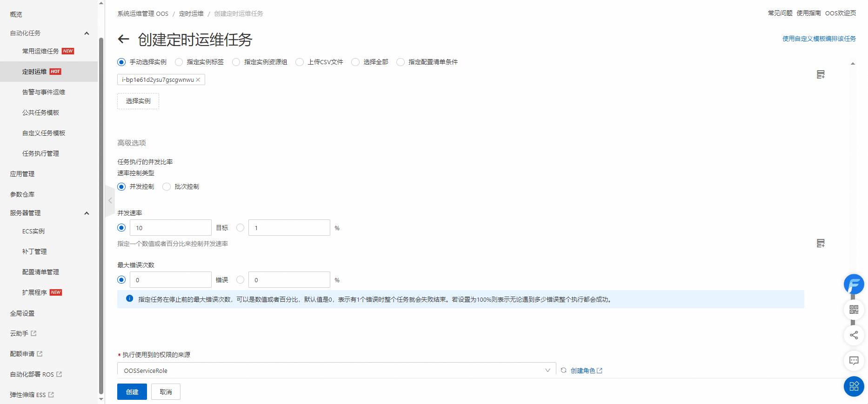868x404 pixels.
Task: Open the blue grid apps floating button
Action: pos(854,386)
